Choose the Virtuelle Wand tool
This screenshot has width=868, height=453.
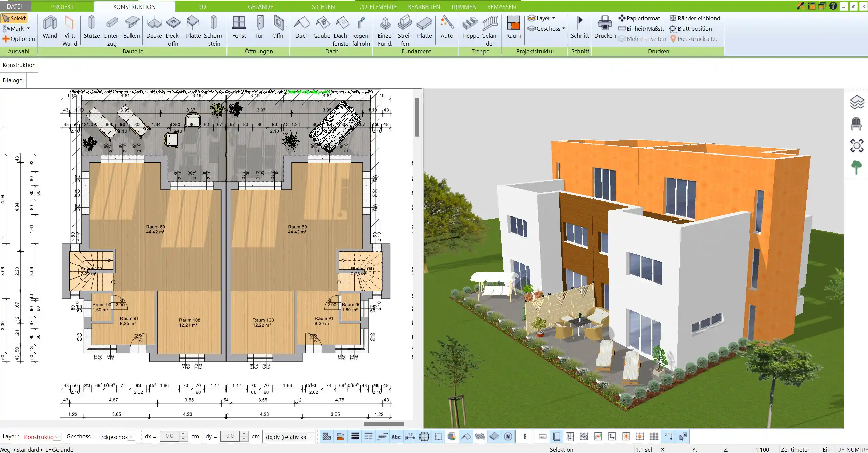point(69,31)
